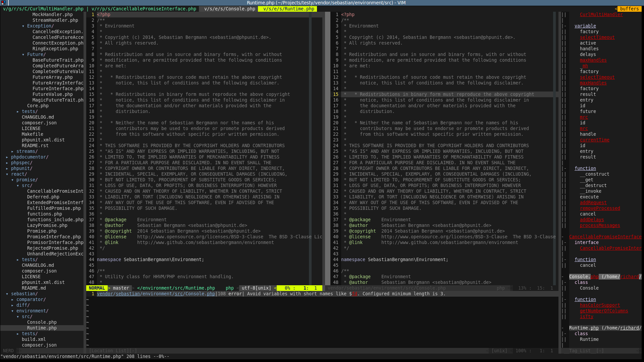Jump to the selectTimeout tag in Tagbar
This screenshot has height=362, width=644.
(x=597, y=37)
